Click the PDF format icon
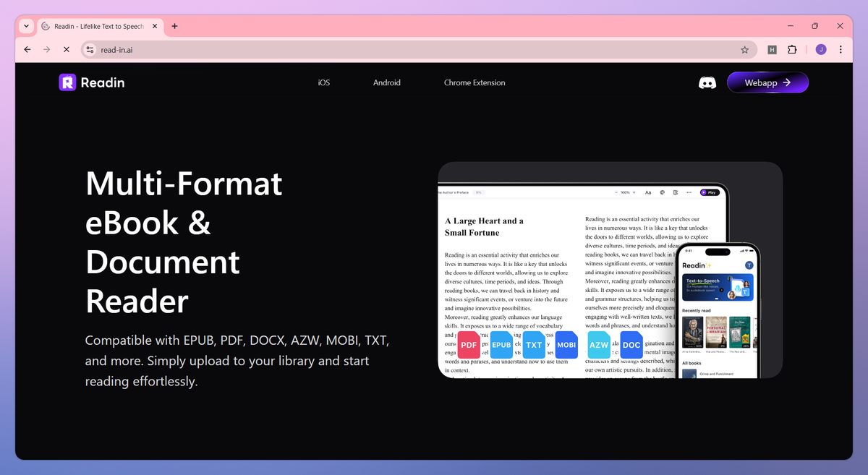868x475 pixels. [x=468, y=344]
